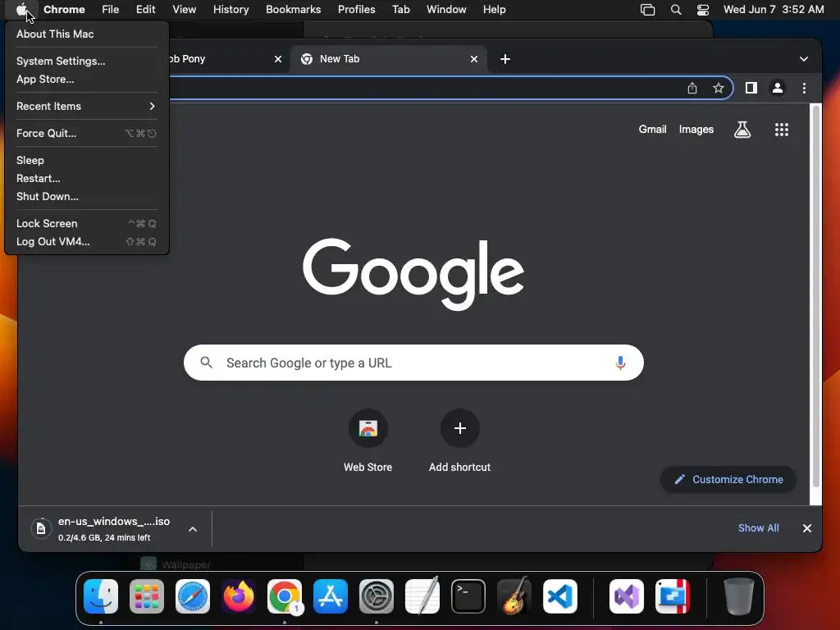Click the Google search box
840x630 pixels.
(413, 363)
